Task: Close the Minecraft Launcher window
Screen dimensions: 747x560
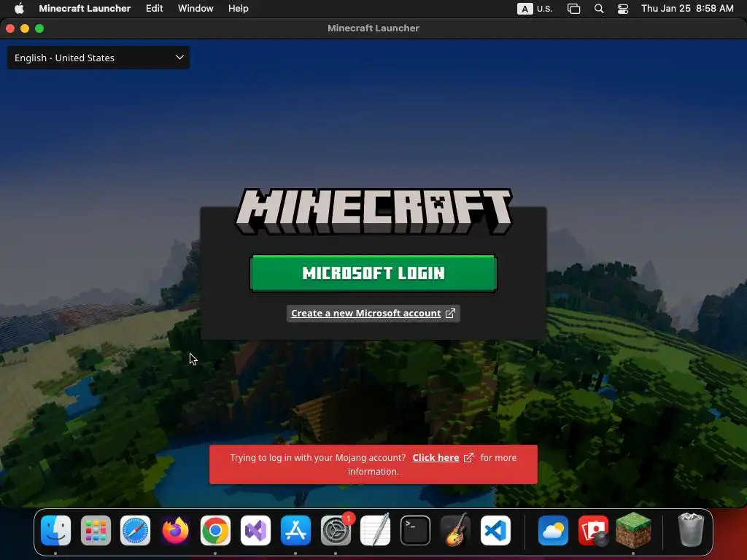Action: pyautogui.click(x=10, y=28)
